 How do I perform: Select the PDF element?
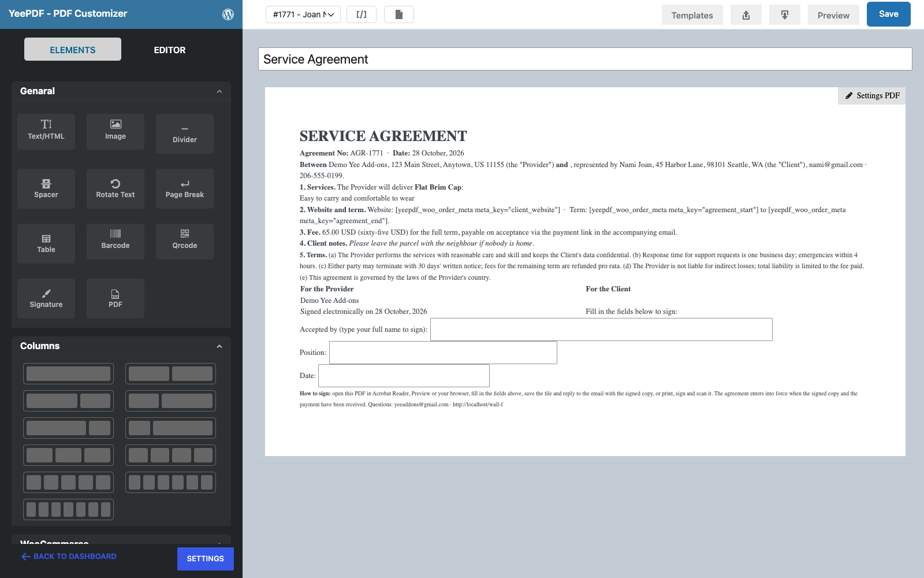(115, 298)
